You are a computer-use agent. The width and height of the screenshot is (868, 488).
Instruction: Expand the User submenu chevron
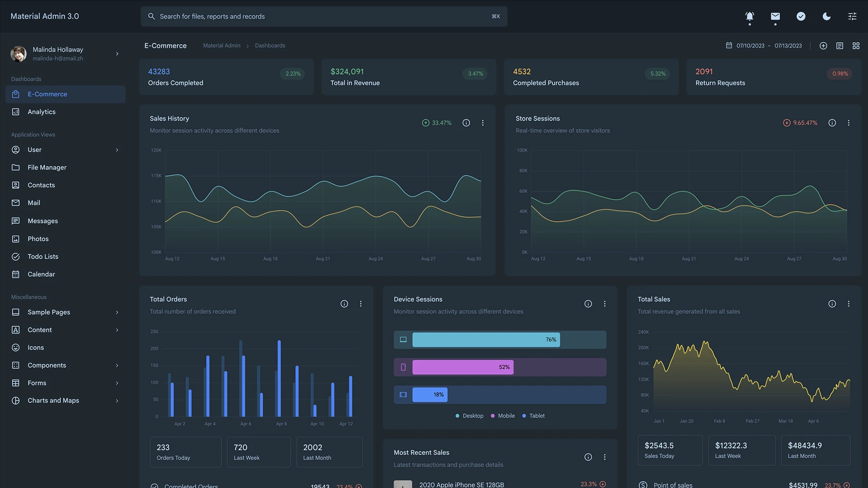pyautogui.click(x=117, y=150)
